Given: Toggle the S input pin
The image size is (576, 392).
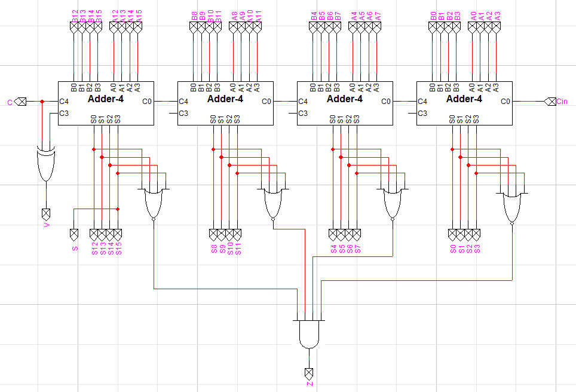Looking at the screenshot, I should (x=73, y=233).
